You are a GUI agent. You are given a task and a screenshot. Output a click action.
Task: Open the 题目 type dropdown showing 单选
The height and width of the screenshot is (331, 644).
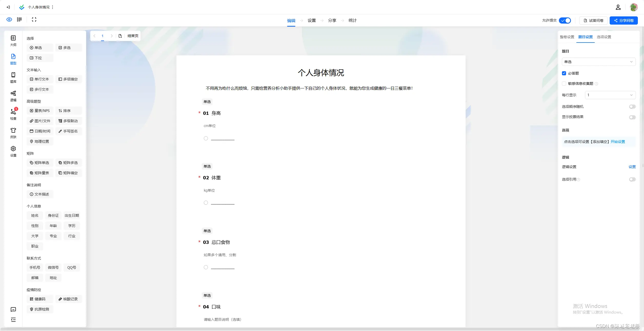coord(599,62)
